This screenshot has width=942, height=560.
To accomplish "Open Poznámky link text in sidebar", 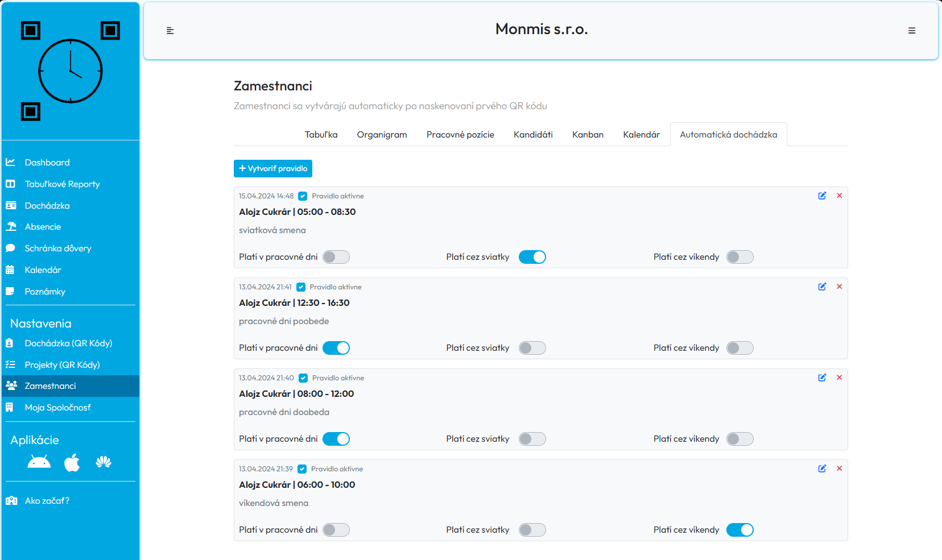I will [x=45, y=292].
